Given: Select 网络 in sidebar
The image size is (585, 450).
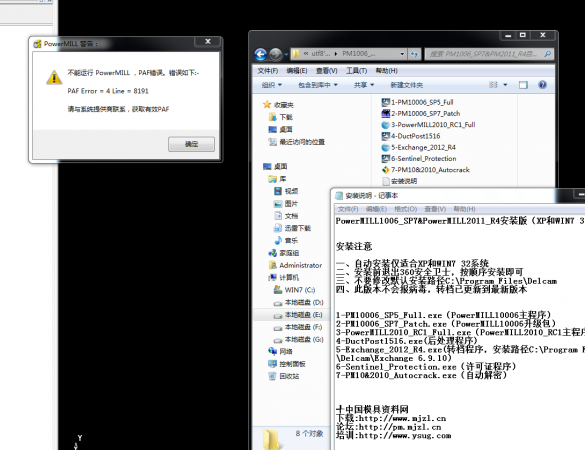Looking at the screenshot, I should tap(281, 351).
